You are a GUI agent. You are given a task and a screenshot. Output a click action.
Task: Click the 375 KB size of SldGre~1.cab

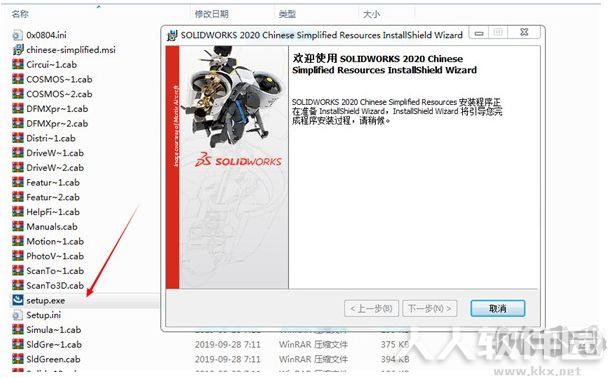coord(395,344)
